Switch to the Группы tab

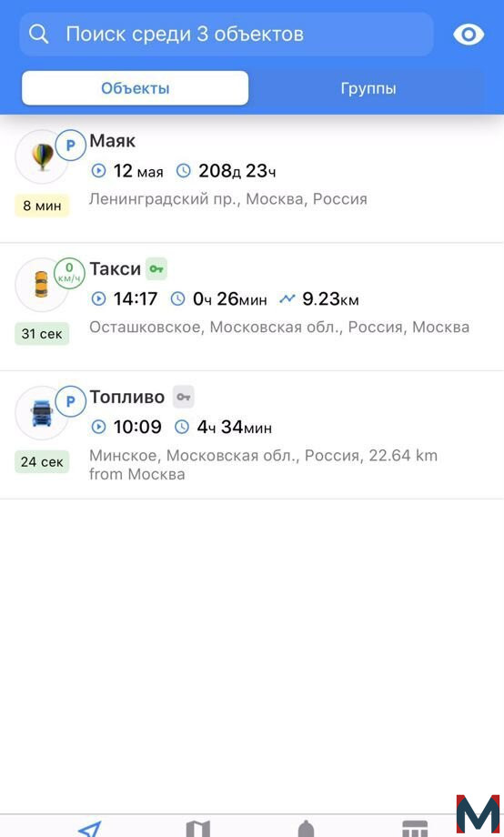pos(368,88)
